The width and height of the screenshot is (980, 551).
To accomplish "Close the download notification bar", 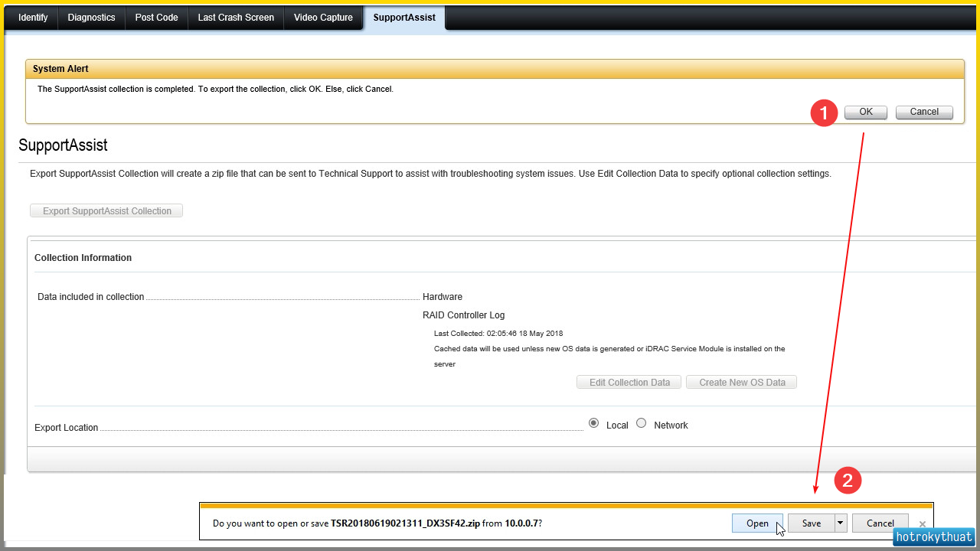I will click(x=923, y=524).
